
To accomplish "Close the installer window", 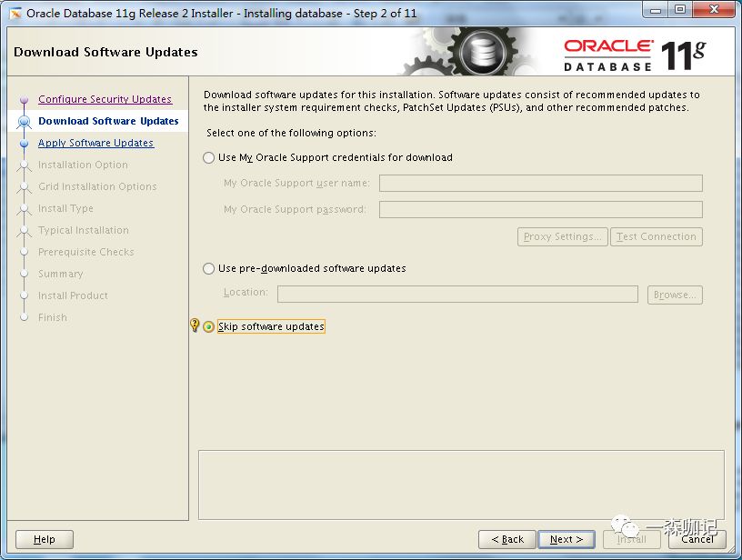I will (x=714, y=9).
